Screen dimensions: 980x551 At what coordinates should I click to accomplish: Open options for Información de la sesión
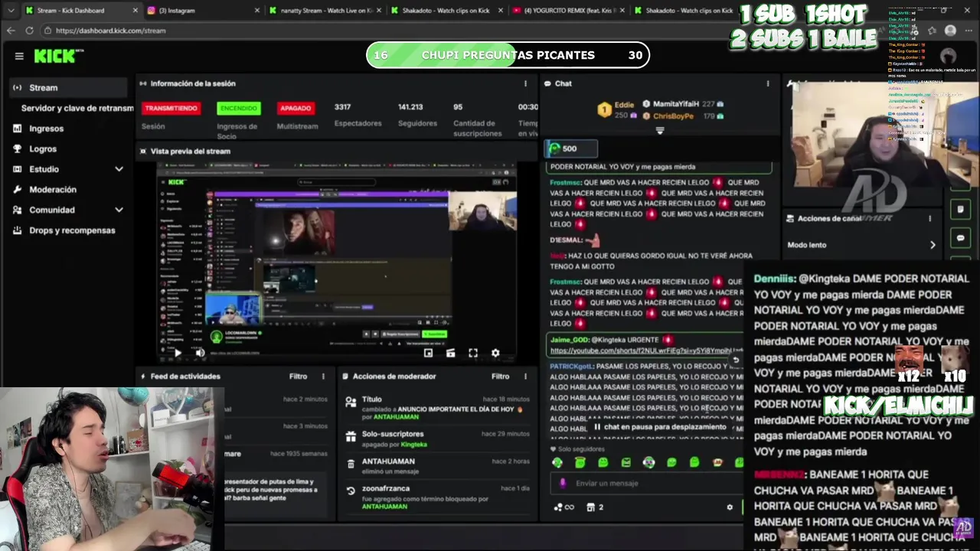[525, 83]
